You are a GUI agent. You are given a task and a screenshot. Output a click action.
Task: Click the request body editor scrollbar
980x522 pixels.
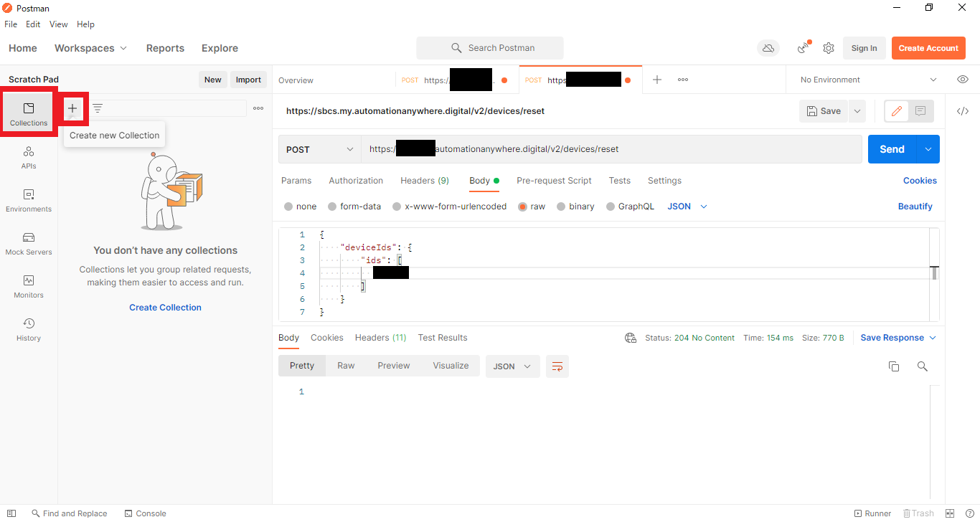[934, 273]
